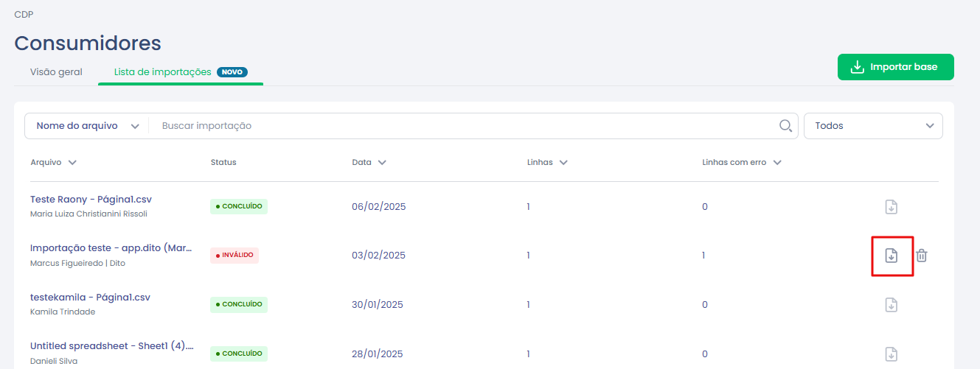Click the Status column header

point(223,162)
